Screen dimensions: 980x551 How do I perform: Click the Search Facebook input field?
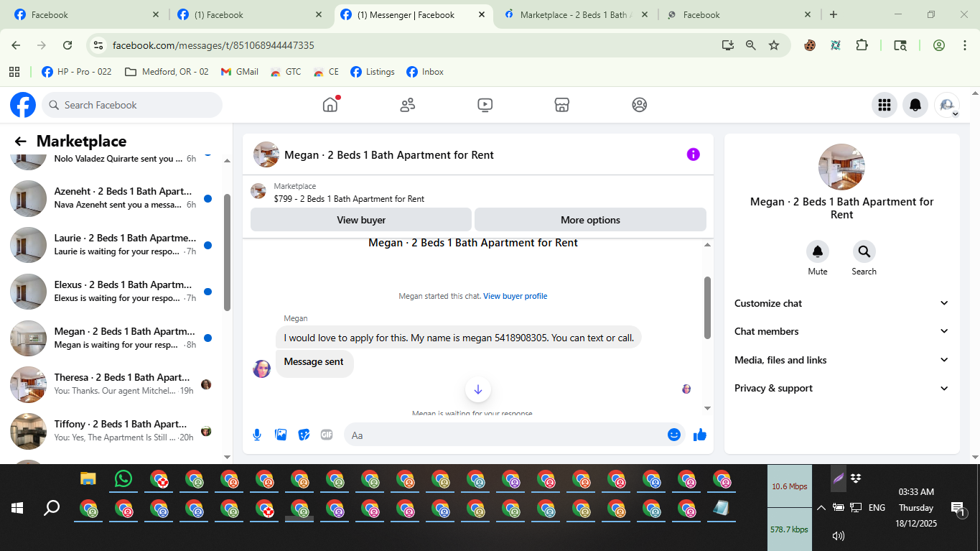132,105
